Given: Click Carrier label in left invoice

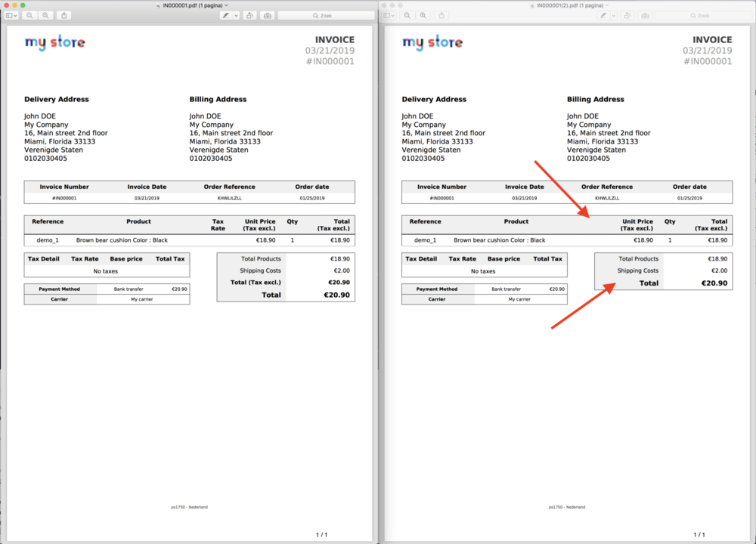Looking at the screenshot, I should point(59,299).
